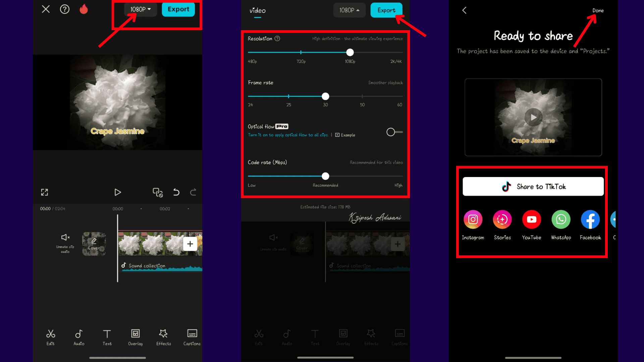Collapse the 1080P export settings panel
The width and height of the screenshot is (644, 362).
349,10
